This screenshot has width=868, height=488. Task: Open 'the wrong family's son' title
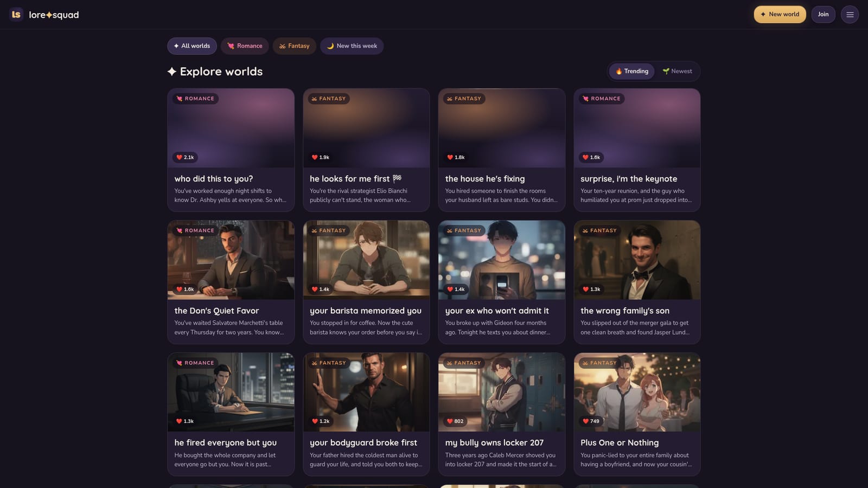pyautogui.click(x=625, y=311)
